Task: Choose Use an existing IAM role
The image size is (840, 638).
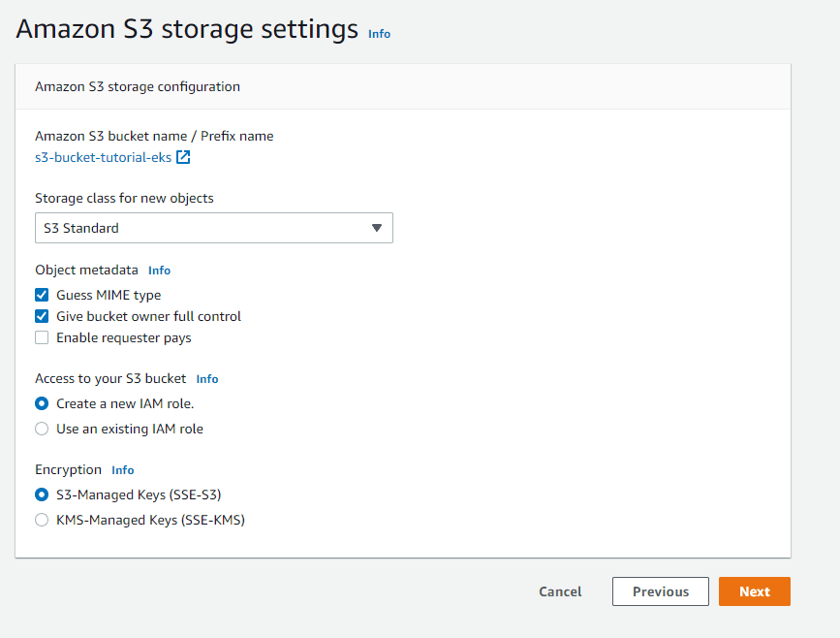Action: (x=42, y=429)
